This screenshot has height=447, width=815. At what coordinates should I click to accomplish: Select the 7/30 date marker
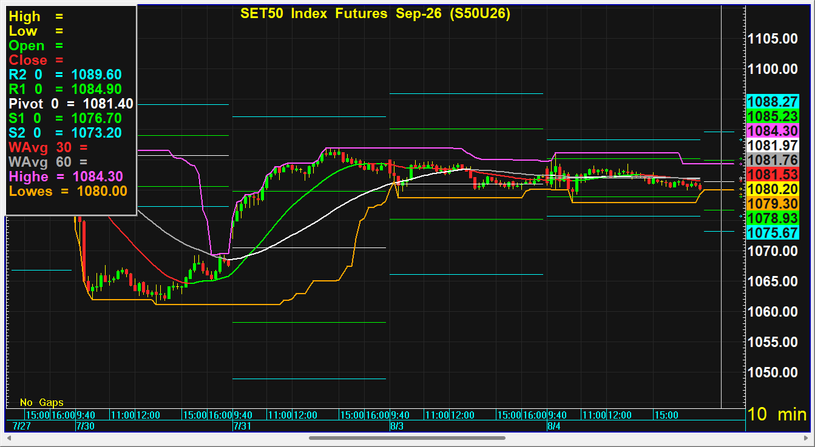point(85,426)
